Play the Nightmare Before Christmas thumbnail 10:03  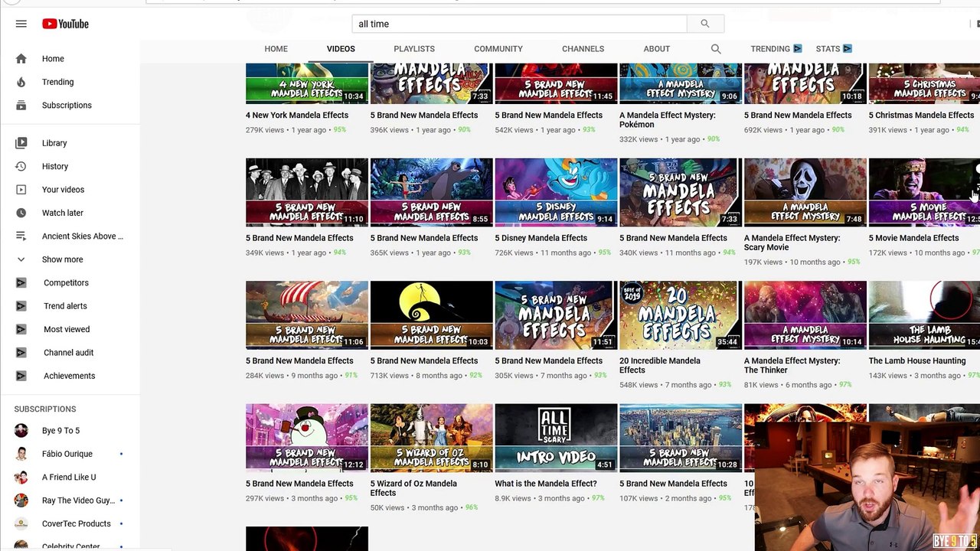coord(431,315)
